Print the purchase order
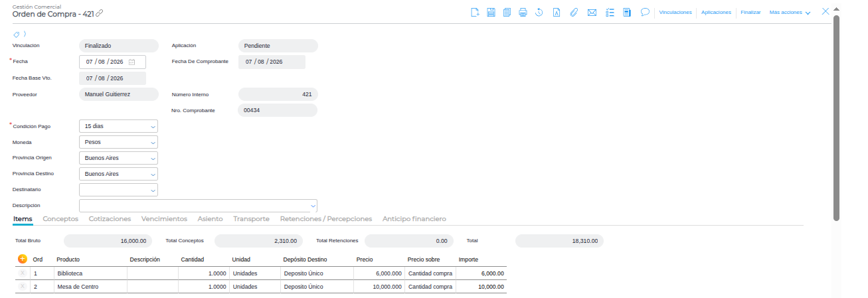The height and width of the screenshot is (298, 868). tap(523, 12)
